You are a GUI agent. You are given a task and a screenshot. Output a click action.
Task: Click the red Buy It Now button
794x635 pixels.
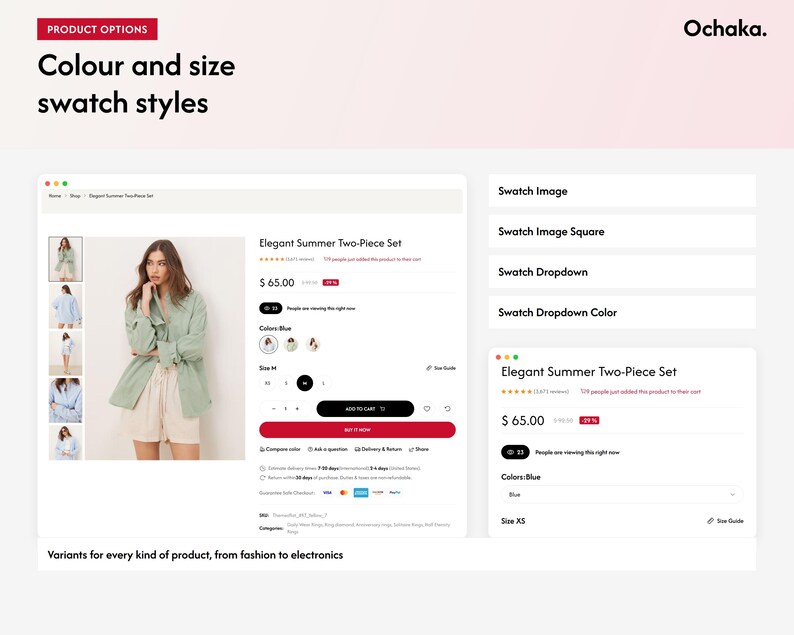[358, 430]
